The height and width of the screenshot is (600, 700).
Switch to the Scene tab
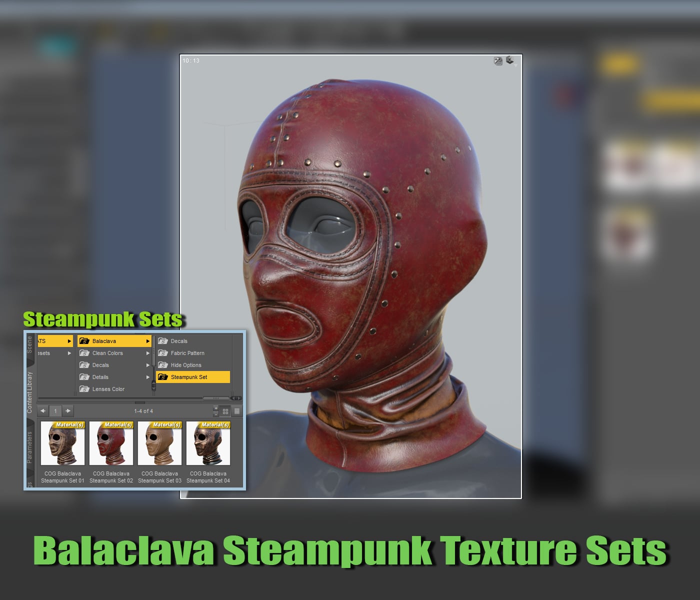click(x=29, y=341)
